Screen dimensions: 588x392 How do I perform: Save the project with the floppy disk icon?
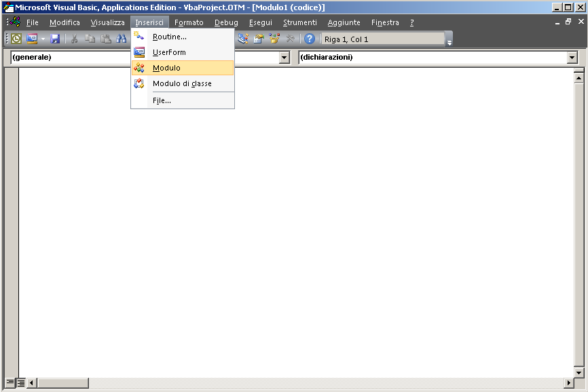[55, 39]
